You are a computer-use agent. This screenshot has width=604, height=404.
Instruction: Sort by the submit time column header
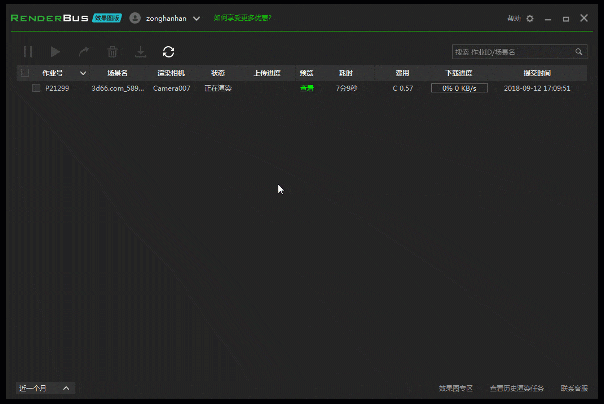point(537,73)
